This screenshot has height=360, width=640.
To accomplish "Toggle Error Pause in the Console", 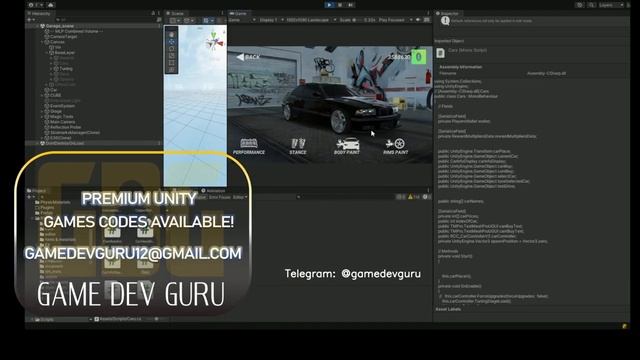I will (x=220, y=197).
